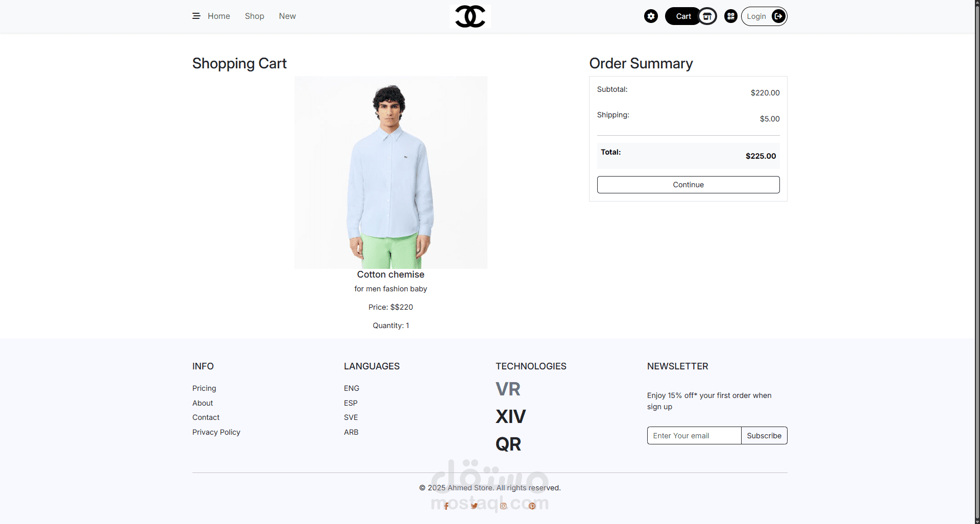Open the Shop menu item

coord(254,16)
